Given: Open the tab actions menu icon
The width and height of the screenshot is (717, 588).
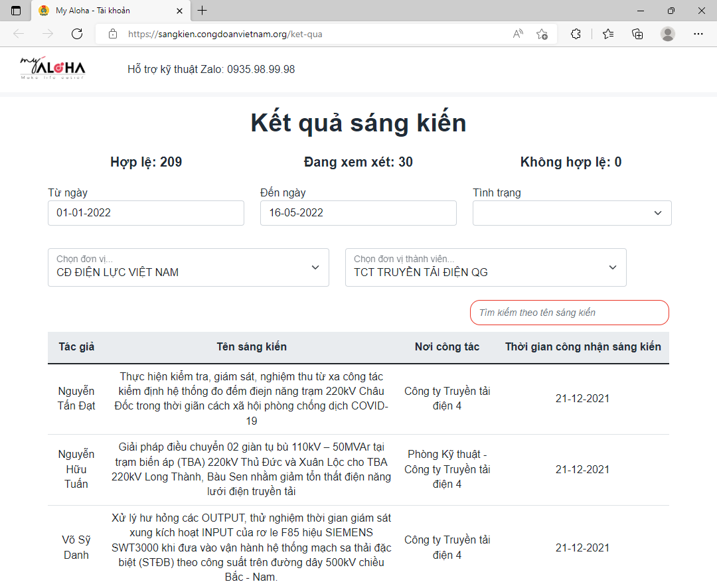Looking at the screenshot, I should (x=15, y=11).
